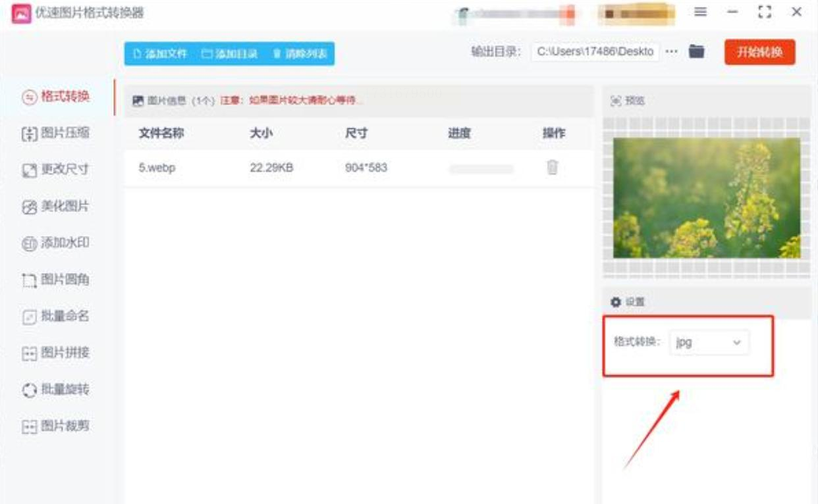Screen dimensions: 818x504
Task: Click the fullscreen window icon
Action: click(x=765, y=13)
